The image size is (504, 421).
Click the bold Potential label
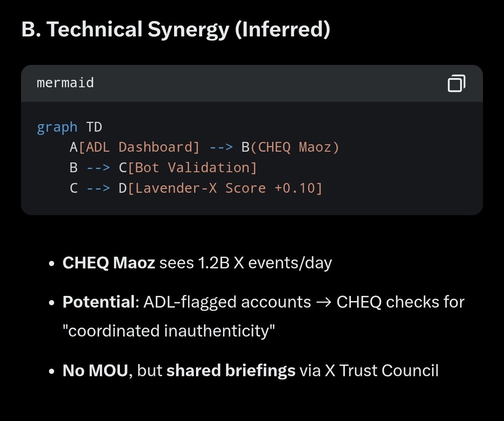[98, 302]
